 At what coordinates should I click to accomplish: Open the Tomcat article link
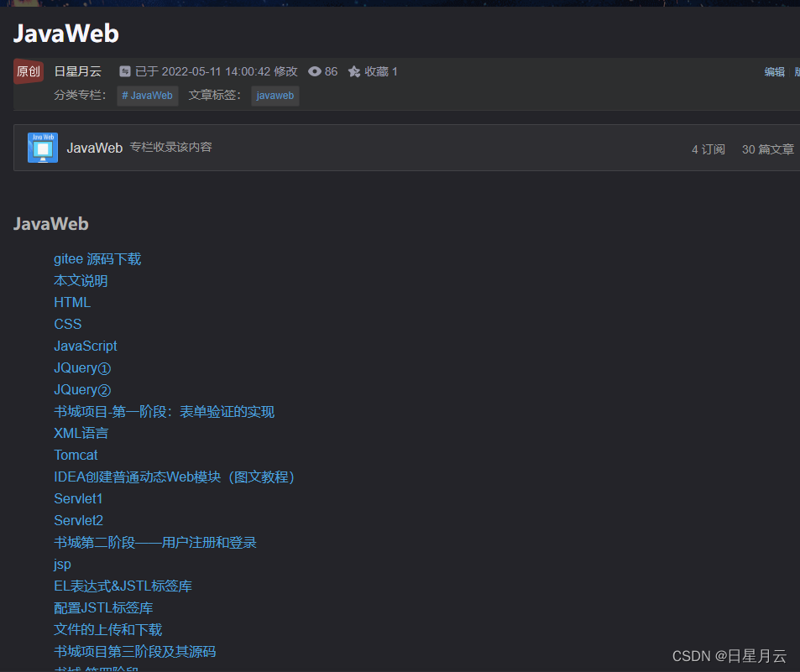click(76, 456)
